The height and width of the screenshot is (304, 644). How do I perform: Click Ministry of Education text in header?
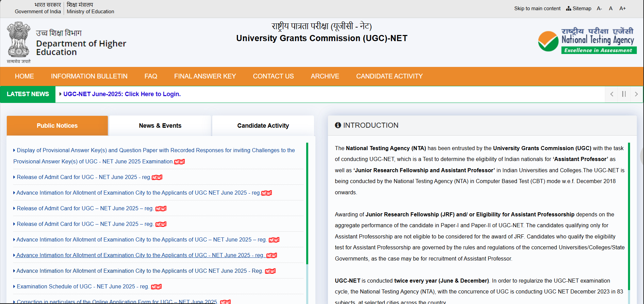tap(90, 12)
